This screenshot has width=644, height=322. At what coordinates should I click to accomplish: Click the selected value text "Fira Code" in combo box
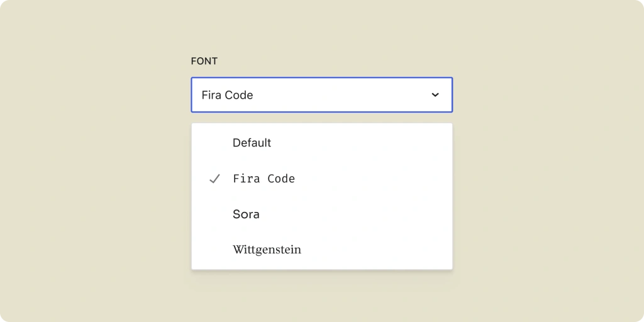click(227, 95)
